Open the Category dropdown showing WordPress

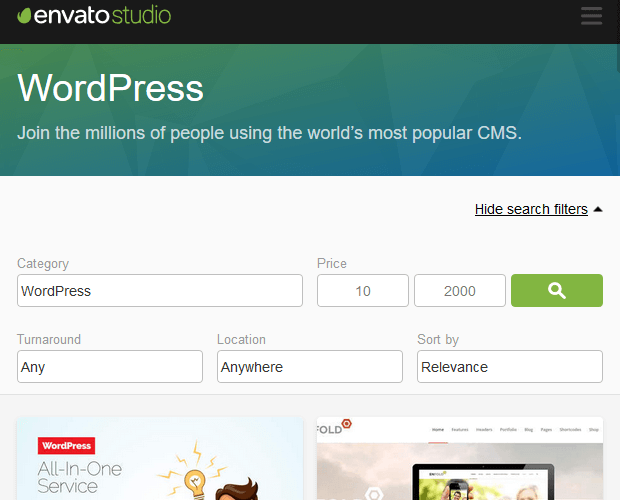click(160, 291)
